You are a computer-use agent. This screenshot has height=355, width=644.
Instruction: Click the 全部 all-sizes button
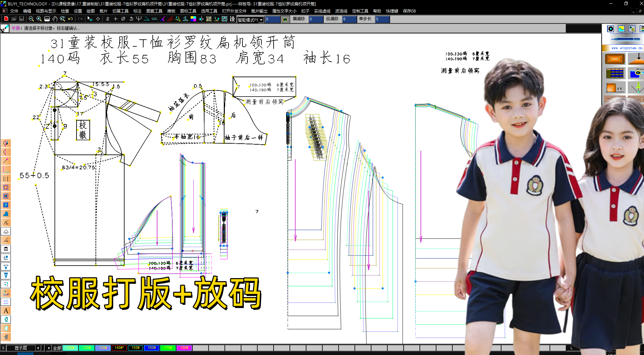click(57, 348)
